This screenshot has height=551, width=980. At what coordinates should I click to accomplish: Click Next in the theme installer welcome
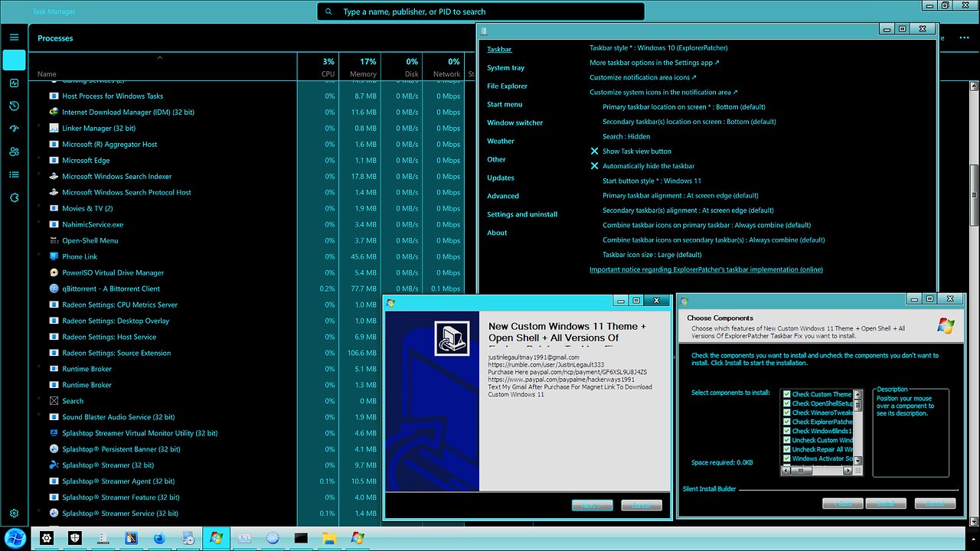point(593,505)
